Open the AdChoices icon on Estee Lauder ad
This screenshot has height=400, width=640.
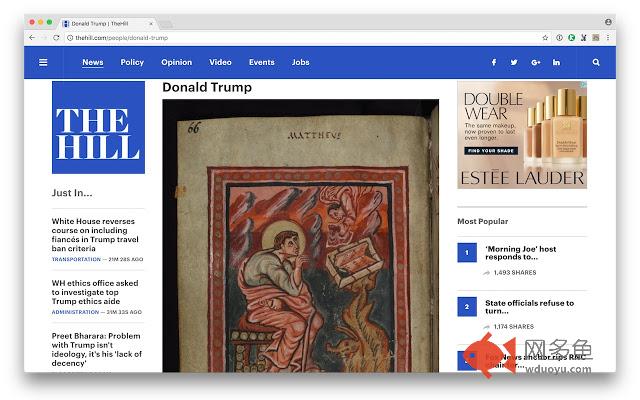584,84
